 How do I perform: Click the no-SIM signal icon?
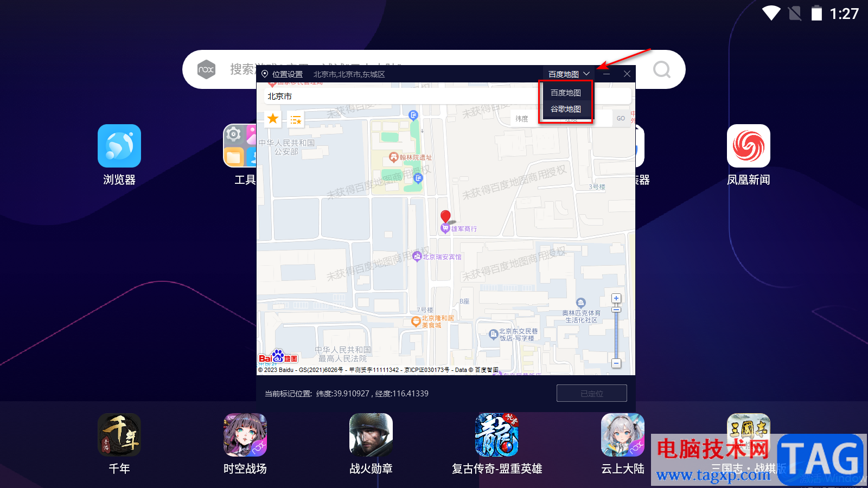795,13
